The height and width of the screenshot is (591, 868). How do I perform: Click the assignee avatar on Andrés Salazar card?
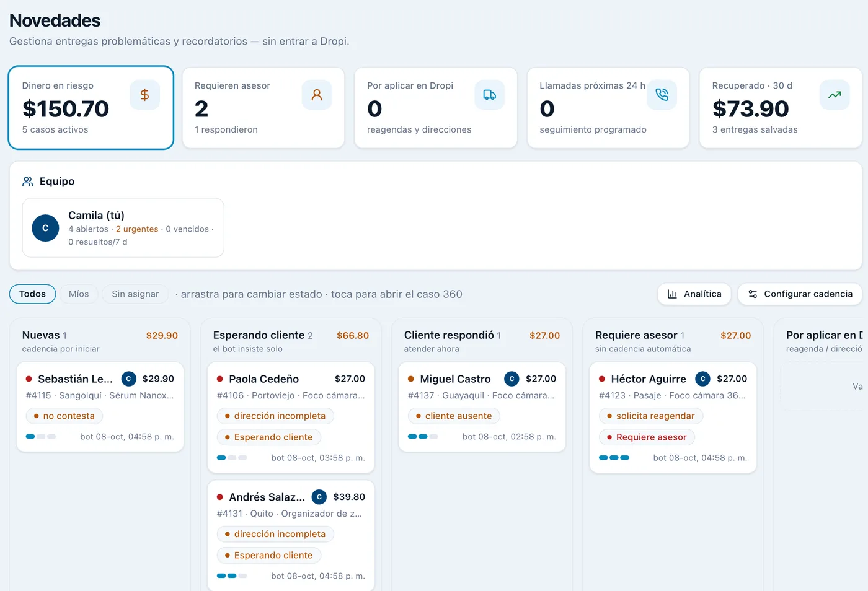click(x=319, y=497)
